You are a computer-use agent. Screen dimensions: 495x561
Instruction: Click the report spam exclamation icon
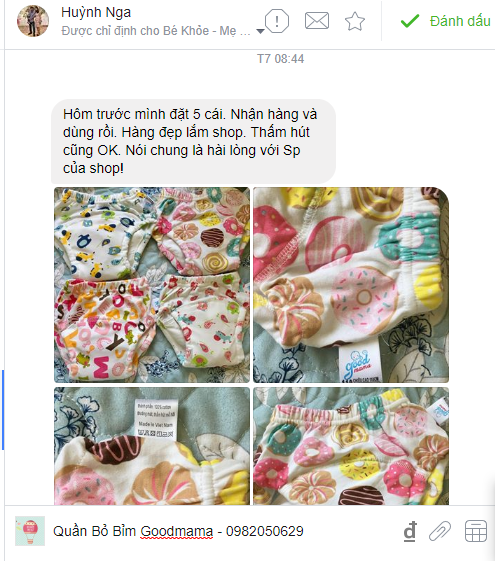276,21
